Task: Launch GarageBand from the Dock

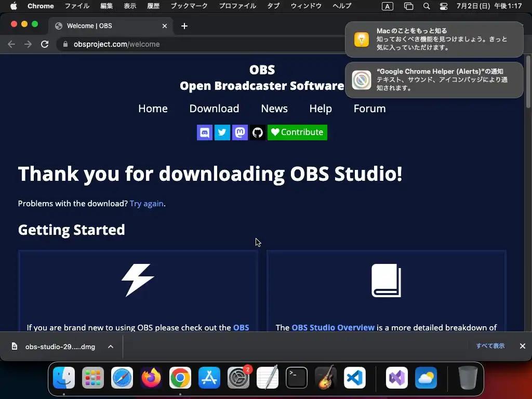Action: 326,378
